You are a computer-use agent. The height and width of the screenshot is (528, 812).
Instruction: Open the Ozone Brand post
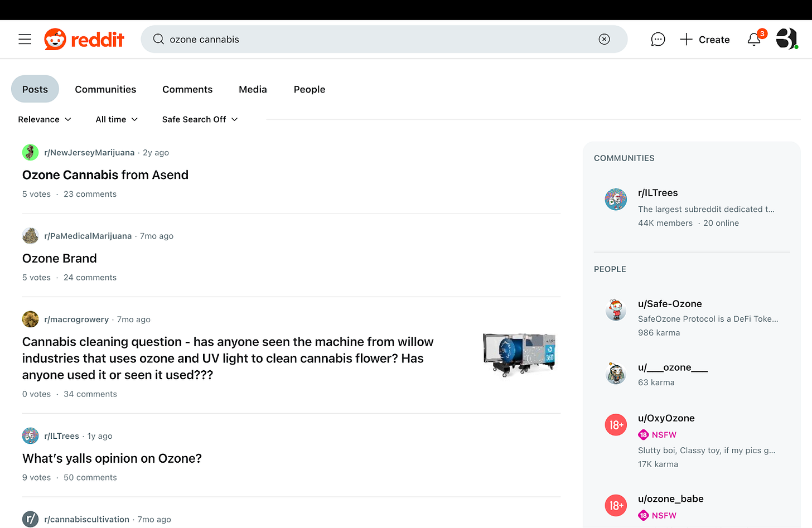[x=60, y=258]
